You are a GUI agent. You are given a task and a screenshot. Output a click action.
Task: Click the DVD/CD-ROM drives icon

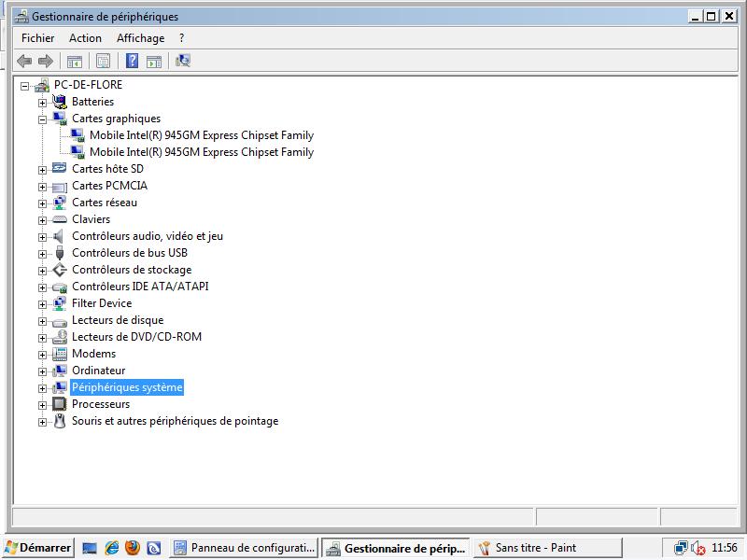60,337
